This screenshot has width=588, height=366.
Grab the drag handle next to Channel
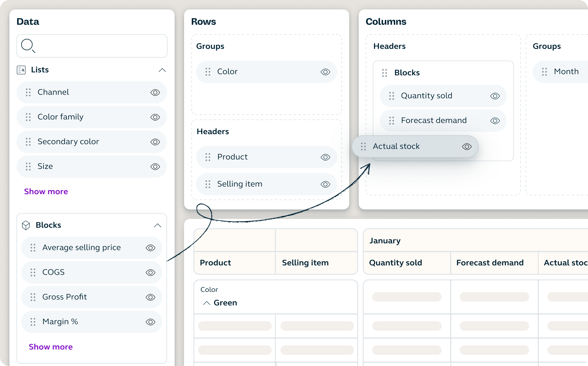[x=28, y=92]
